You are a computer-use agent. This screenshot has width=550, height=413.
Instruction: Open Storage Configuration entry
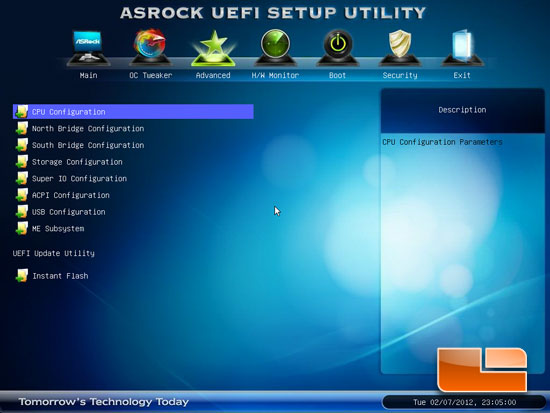tap(77, 162)
